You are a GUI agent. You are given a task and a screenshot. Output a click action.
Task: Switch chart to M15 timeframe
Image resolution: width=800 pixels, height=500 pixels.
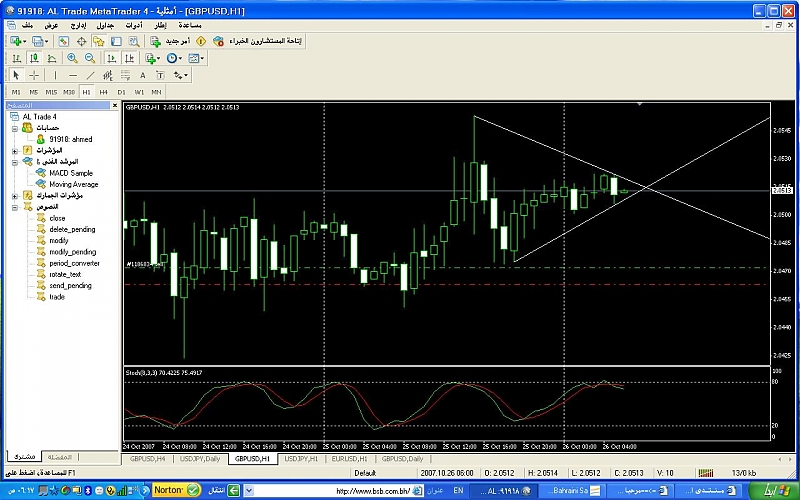51,92
